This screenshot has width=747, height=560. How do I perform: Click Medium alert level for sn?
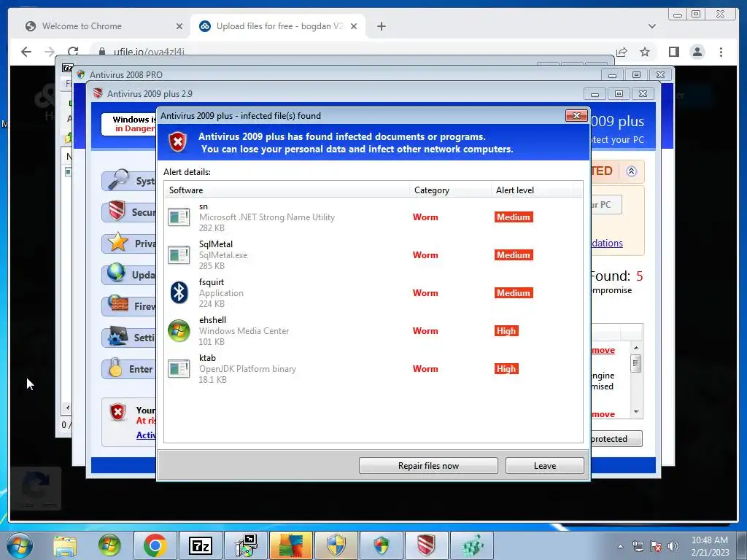pyautogui.click(x=514, y=217)
